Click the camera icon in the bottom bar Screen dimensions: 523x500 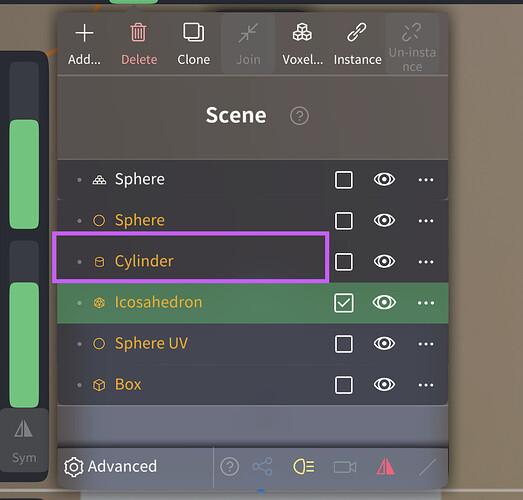[x=345, y=467]
